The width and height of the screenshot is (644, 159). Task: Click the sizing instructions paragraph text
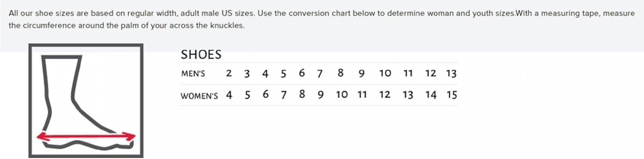click(322, 19)
